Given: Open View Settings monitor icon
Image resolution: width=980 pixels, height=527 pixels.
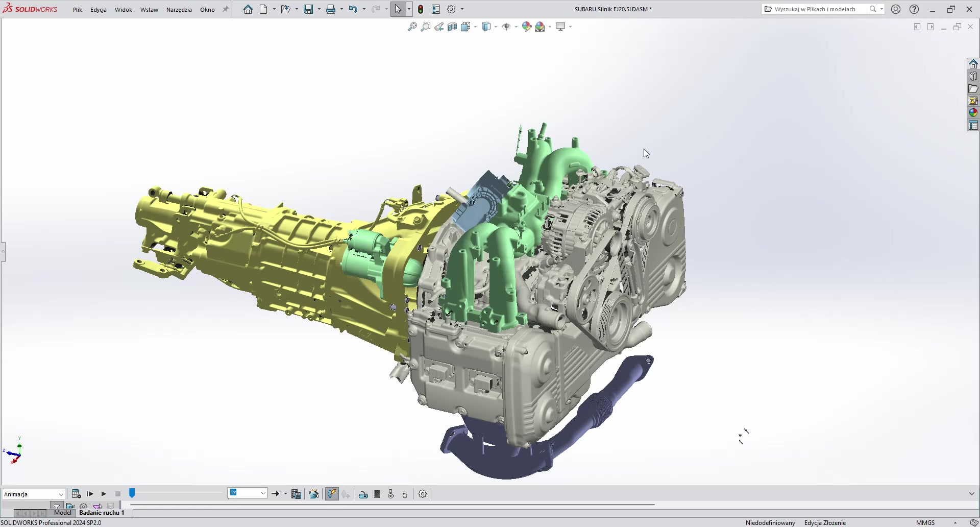Looking at the screenshot, I should coord(560,27).
